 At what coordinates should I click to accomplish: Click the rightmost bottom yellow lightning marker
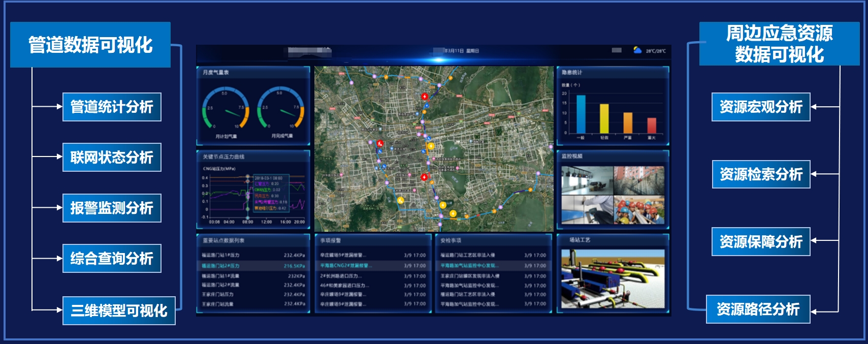453,213
